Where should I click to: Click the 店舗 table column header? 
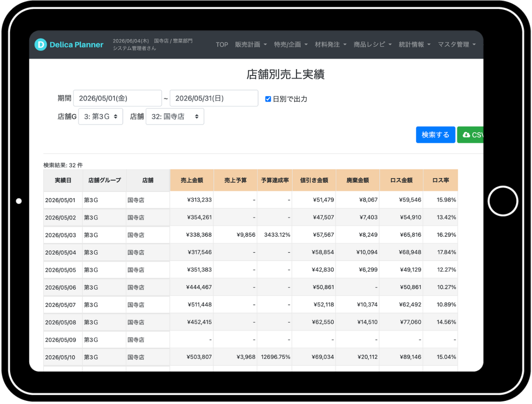pos(148,180)
